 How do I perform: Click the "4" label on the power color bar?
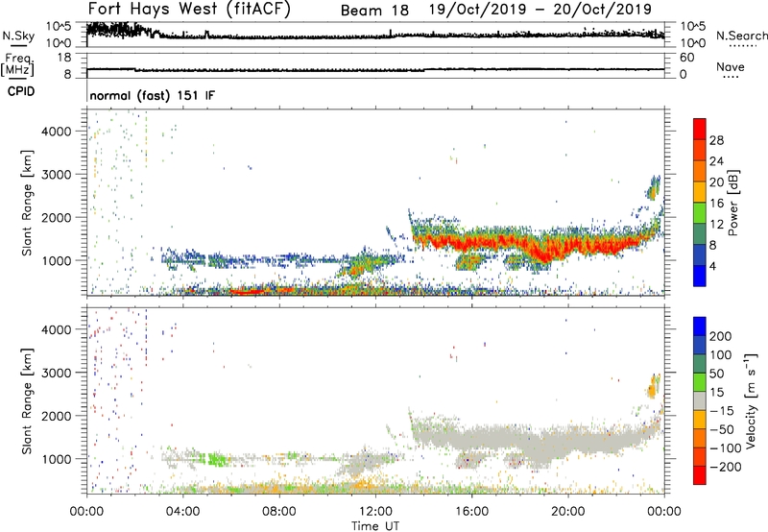pos(712,266)
